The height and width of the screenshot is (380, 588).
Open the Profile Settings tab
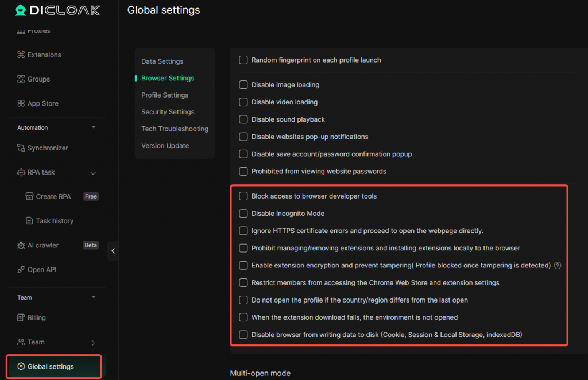click(x=165, y=95)
